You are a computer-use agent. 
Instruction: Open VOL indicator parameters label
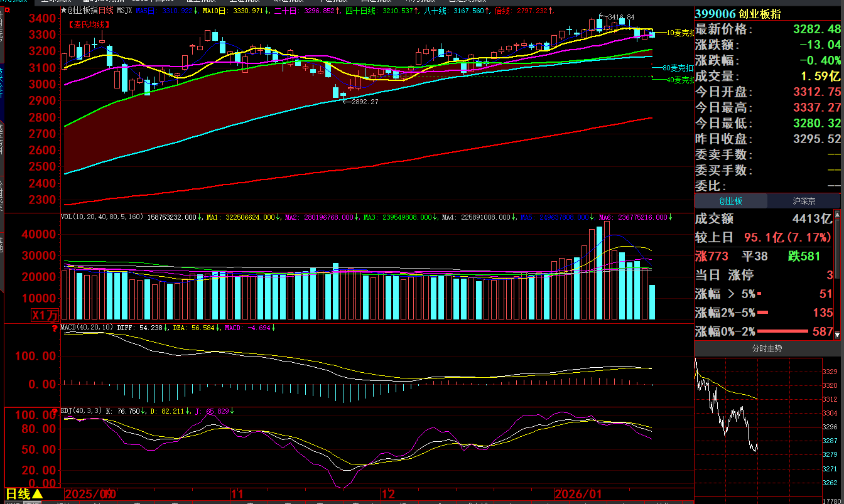click(x=102, y=217)
